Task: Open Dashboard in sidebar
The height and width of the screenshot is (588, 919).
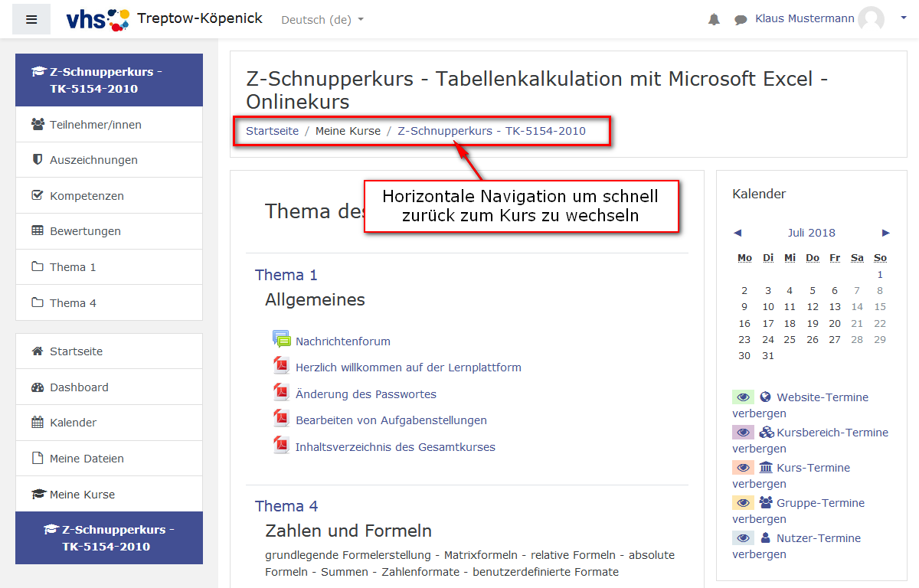Action: pyautogui.click(x=109, y=387)
